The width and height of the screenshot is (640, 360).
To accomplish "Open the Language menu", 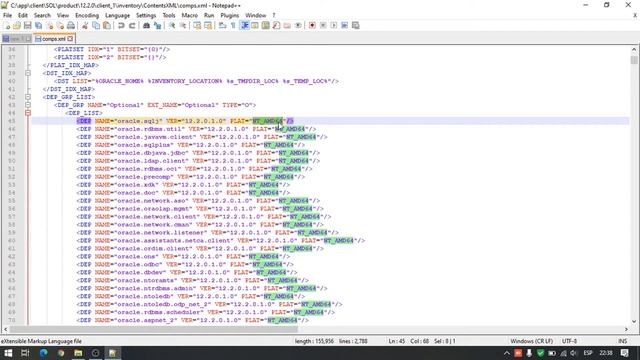I will [x=118, y=15].
